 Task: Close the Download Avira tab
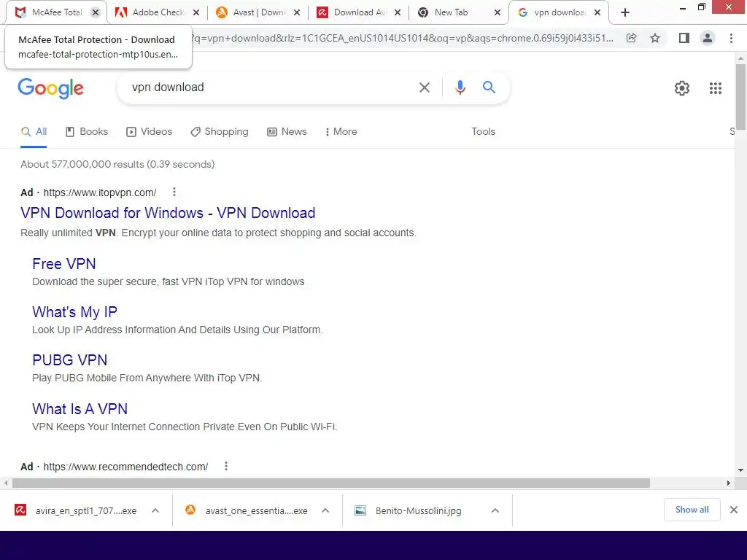(x=398, y=13)
